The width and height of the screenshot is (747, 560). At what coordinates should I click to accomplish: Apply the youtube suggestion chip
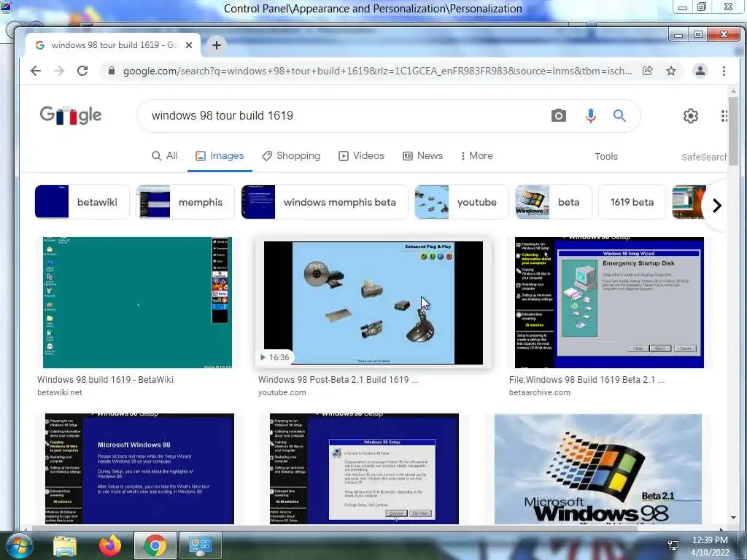tap(461, 202)
